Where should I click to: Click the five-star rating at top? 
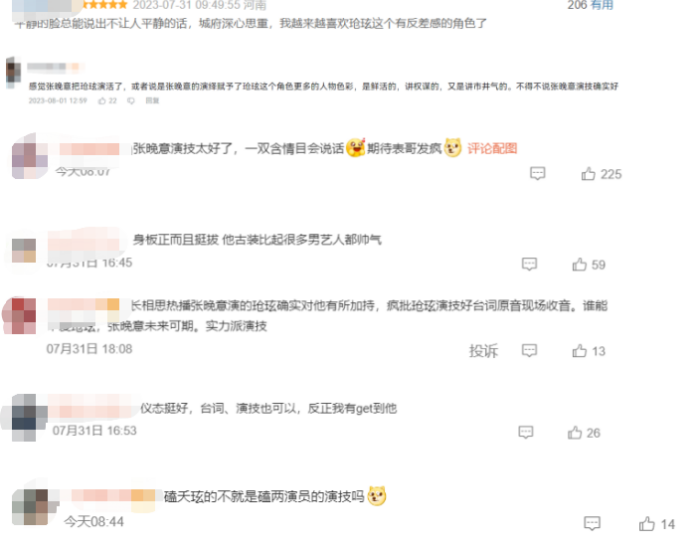click(x=105, y=5)
